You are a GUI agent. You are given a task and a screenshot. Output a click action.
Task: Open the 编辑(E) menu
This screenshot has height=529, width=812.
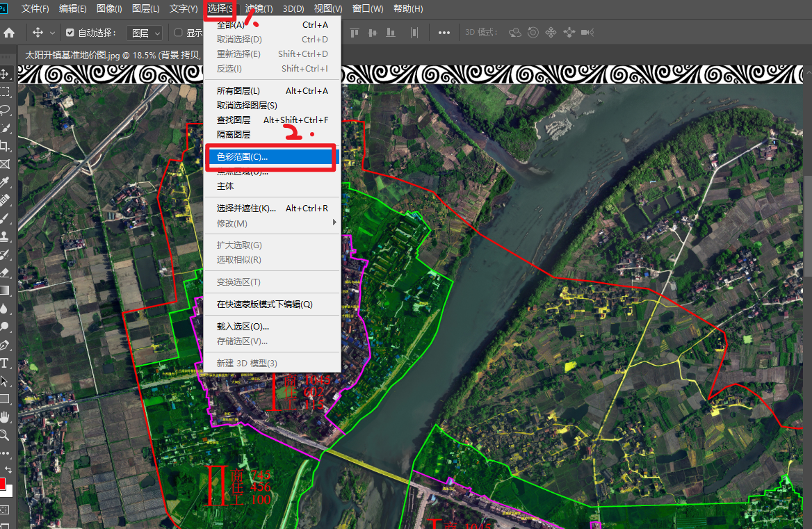(x=72, y=9)
